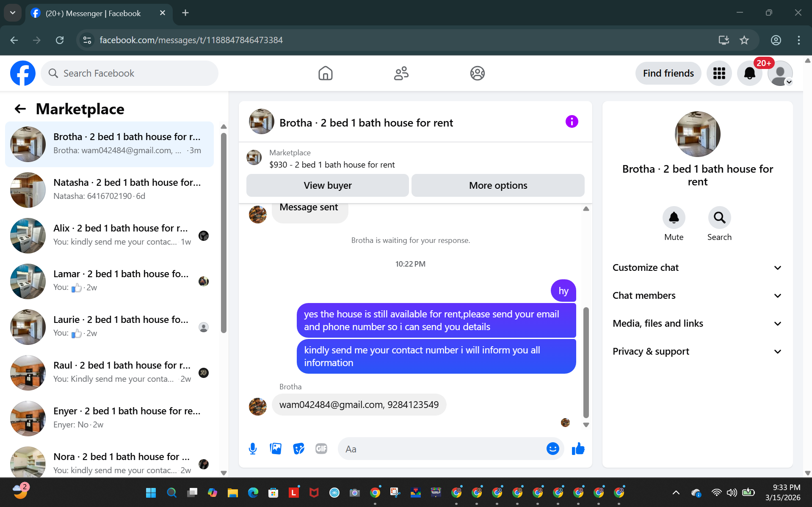Mute the conversation with Brotha

click(674, 218)
